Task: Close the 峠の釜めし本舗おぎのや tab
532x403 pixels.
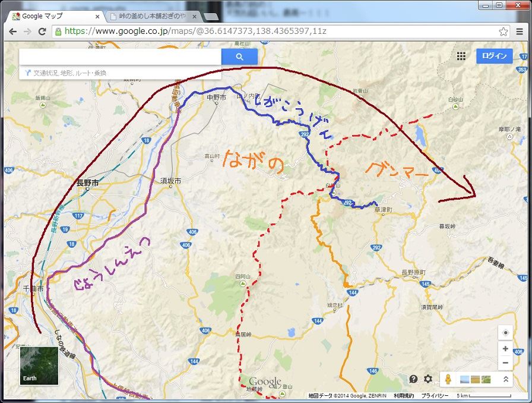Action: (x=194, y=16)
